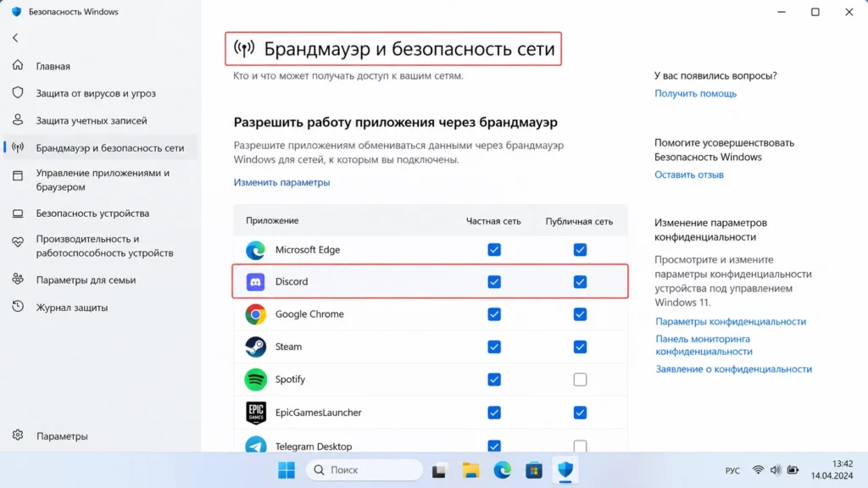The width and height of the screenshot is (868, 488).
Task: Click the Microsoft Edge app icon in list
Action: pos(255,250)
